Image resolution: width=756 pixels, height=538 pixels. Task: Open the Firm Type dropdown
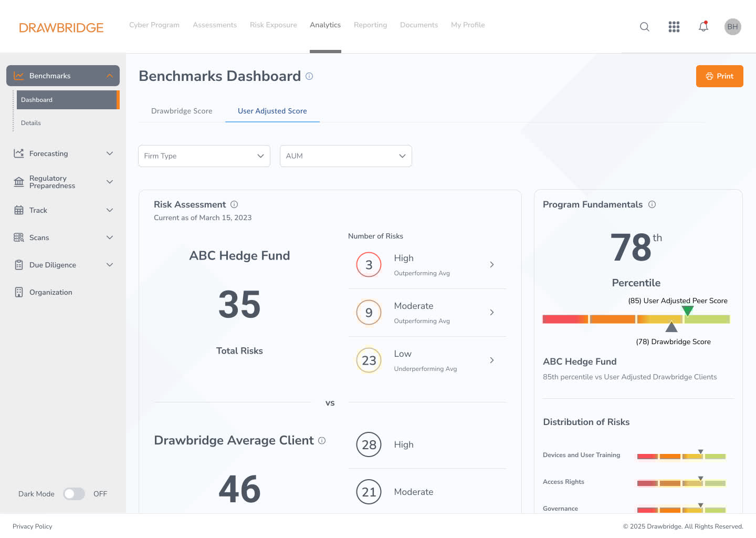[x=204, y=156]
